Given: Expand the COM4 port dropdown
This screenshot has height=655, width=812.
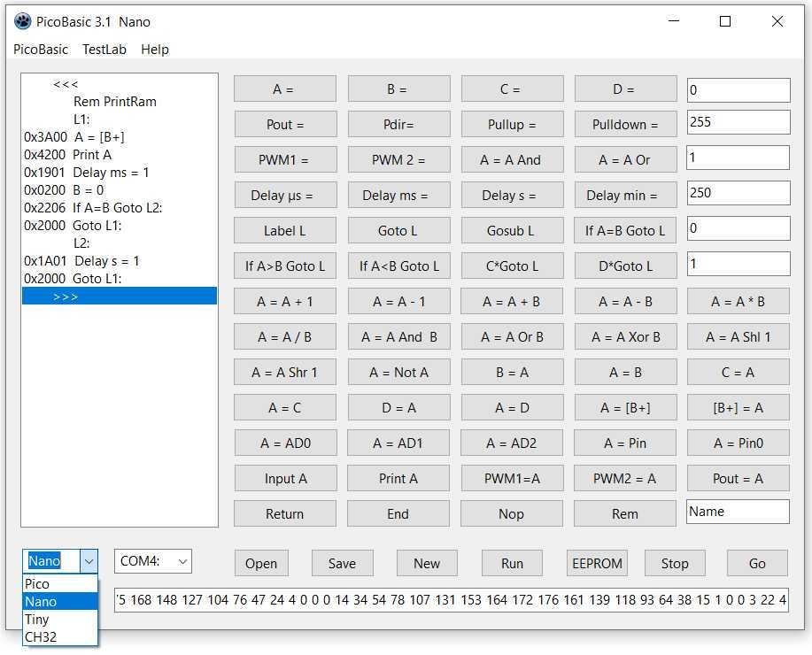Looking at the screenshot, I should click(x=182, y=561).
